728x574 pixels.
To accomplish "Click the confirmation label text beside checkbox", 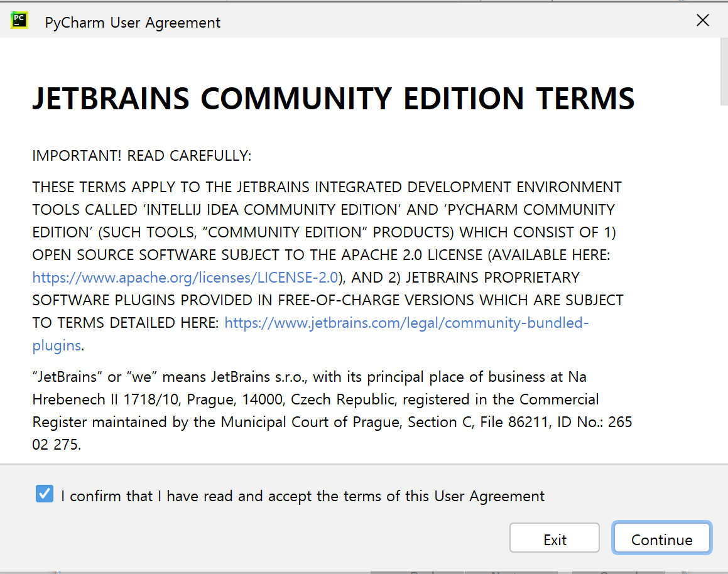I will (x=302, y=496).
